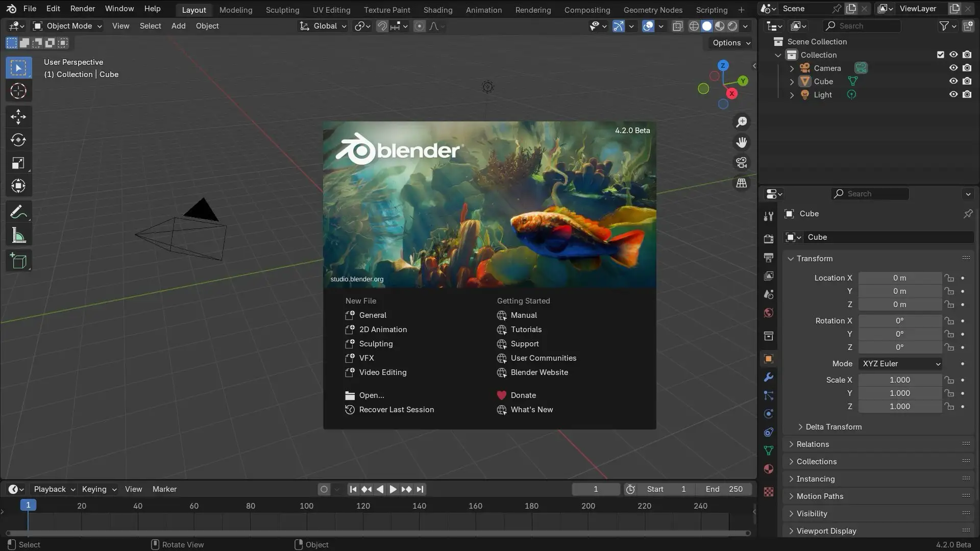
Task: Hide the Light object in the outliner
Action: (953, 94)
